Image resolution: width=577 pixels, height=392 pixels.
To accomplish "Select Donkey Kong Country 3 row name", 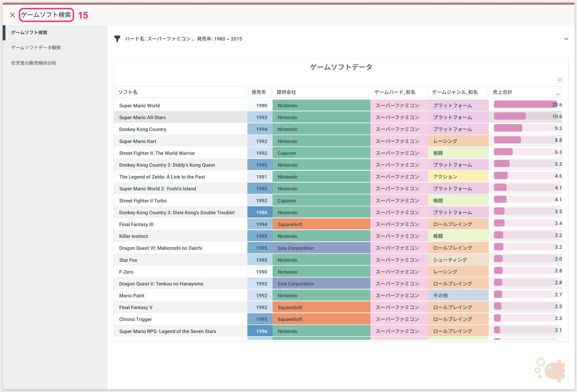I will pos(177,212).
